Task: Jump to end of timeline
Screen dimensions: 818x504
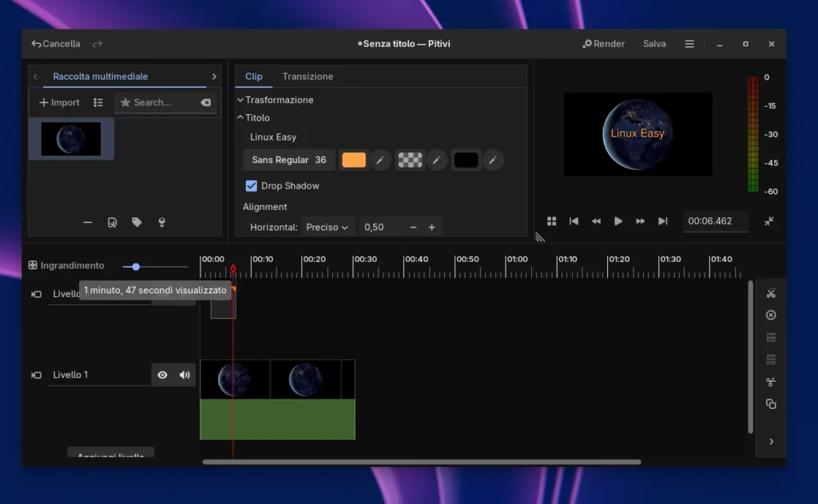Action: coord(662,221)
